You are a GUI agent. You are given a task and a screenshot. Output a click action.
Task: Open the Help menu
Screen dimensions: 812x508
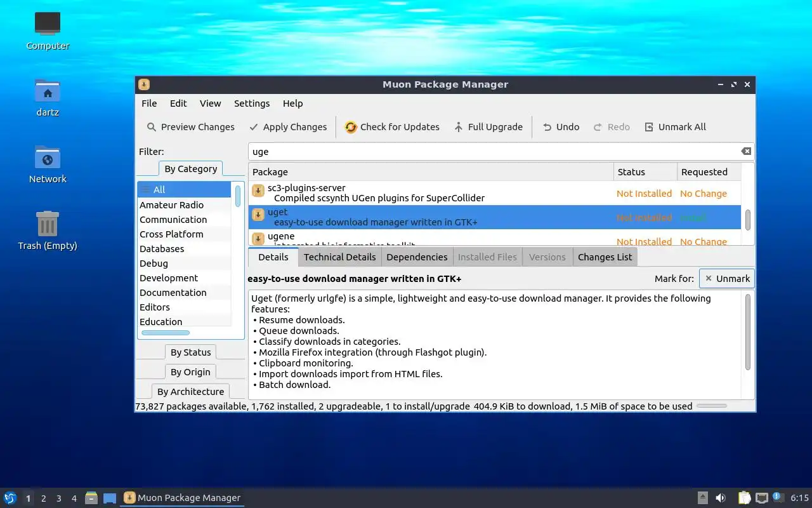293,104
